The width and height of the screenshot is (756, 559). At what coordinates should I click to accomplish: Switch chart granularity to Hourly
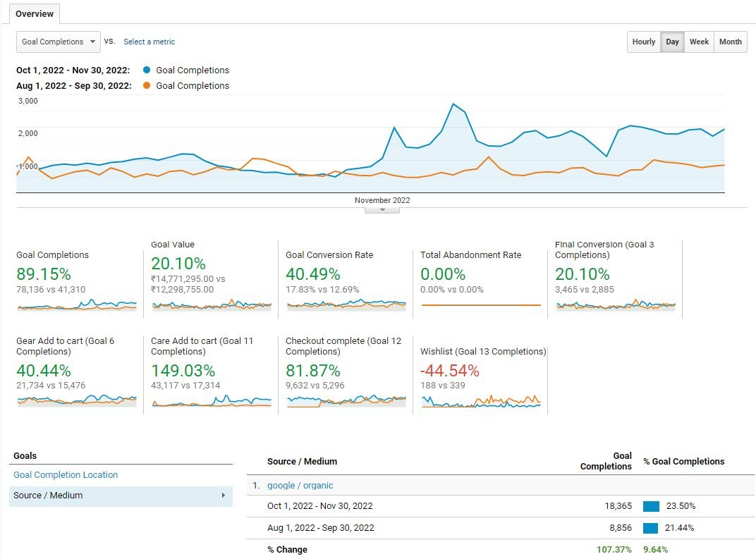click(644, 42)
